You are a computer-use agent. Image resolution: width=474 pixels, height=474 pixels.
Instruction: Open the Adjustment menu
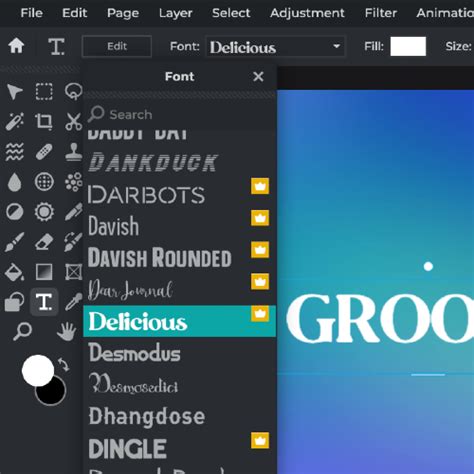tap(307, 13)
